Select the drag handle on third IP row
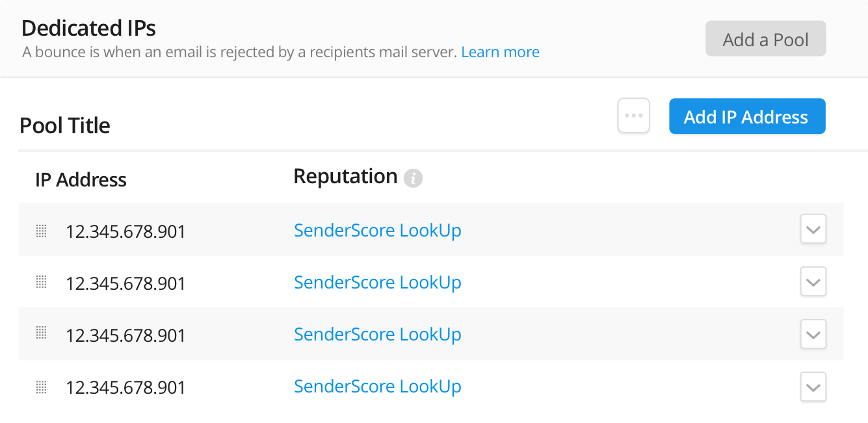Image resolution: width=868 pixels, height=423 pixels. tap(41, 334)
